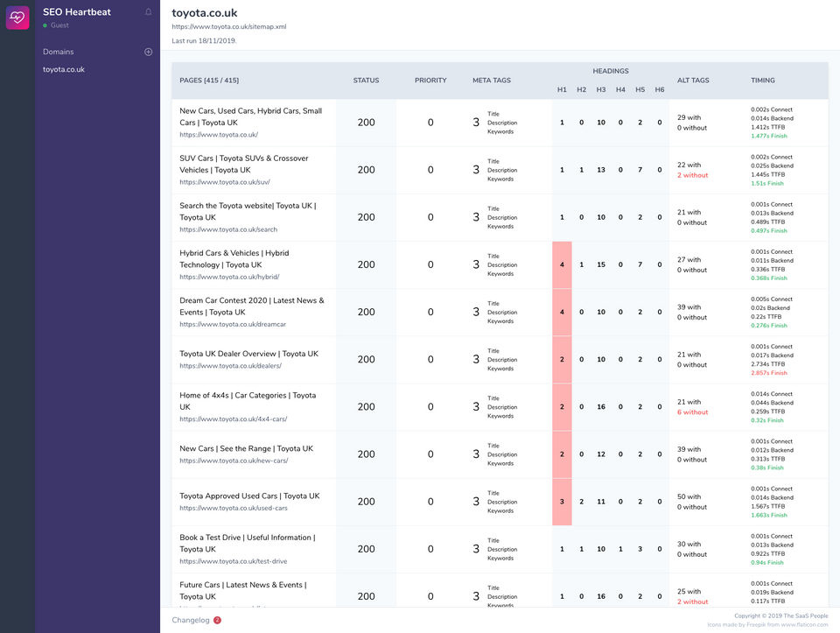Click '1.663s Finish' timing in Used Cars row
This screenshot has width=840, height=633.
pyautogui.click(x=769, y=515)
